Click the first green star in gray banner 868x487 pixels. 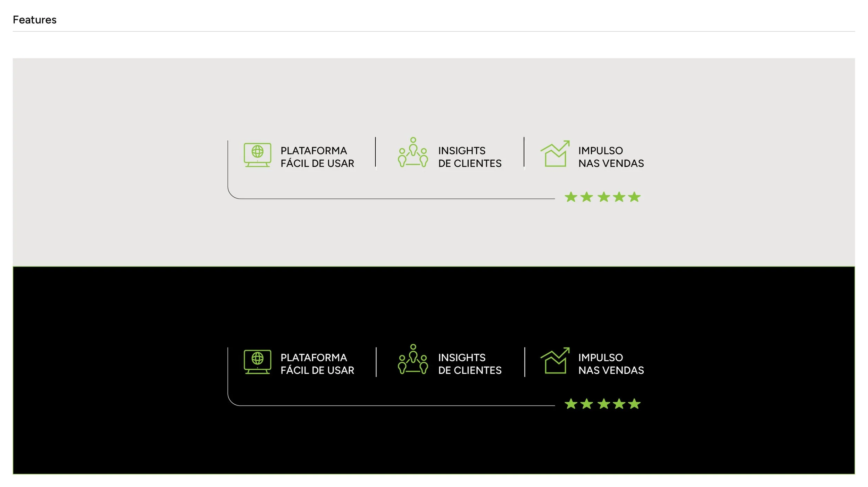(571, 197)
